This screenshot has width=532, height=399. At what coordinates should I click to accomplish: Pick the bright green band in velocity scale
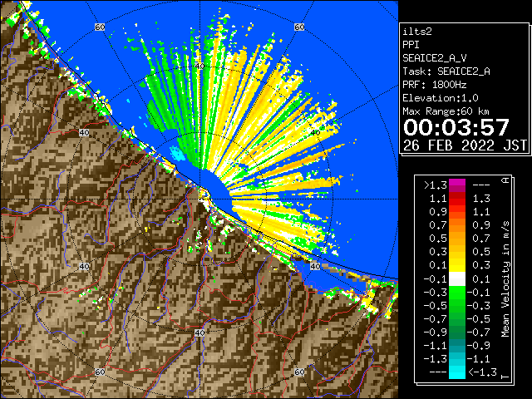click(x=457, y=293)
